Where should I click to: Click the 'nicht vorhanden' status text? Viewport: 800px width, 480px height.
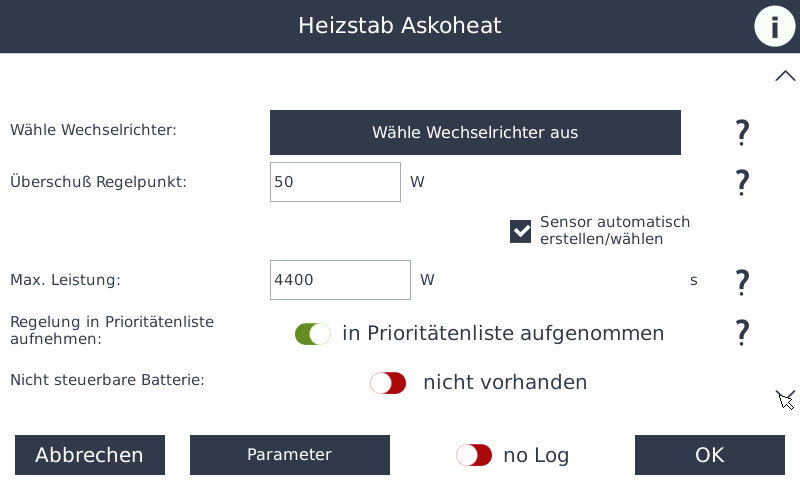tap(505, 382)
